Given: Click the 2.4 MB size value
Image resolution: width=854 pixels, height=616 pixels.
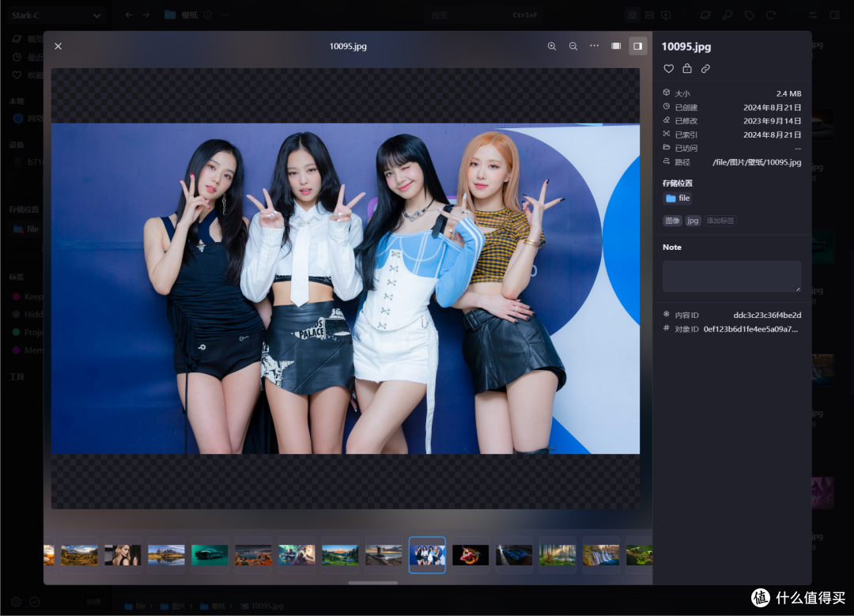Looking at the screenshot, I should click(788, 93).
